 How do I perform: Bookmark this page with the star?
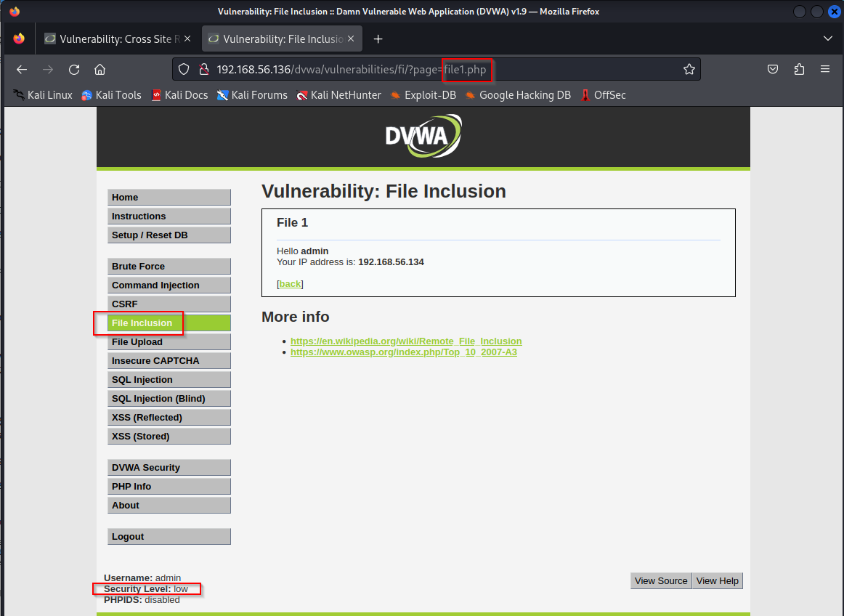point(689,70)
